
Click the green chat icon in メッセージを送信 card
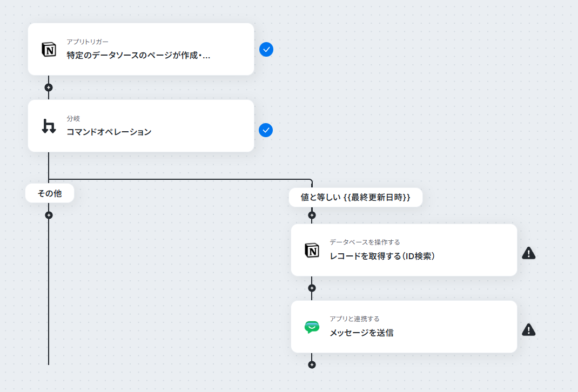coord(312,327)
